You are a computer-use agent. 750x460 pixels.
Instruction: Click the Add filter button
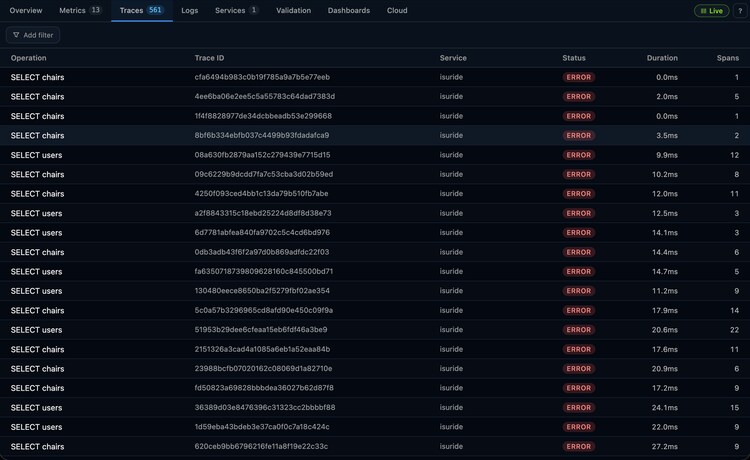point(33,35)
